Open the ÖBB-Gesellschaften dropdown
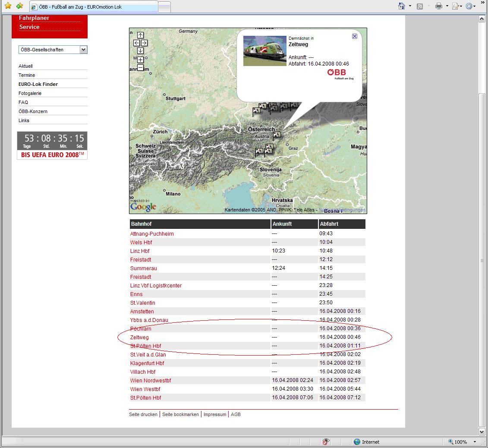Image resolution: width=488 pixels, height=448 pixels. 83,50
